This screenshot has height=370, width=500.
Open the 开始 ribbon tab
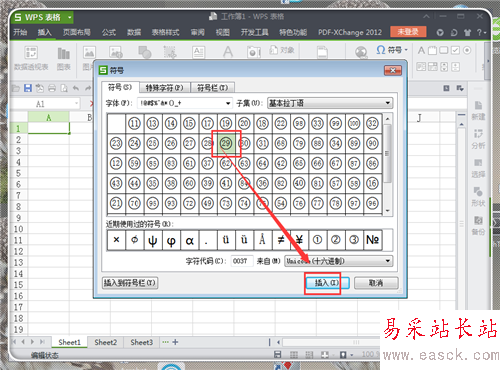coord(20,32)
